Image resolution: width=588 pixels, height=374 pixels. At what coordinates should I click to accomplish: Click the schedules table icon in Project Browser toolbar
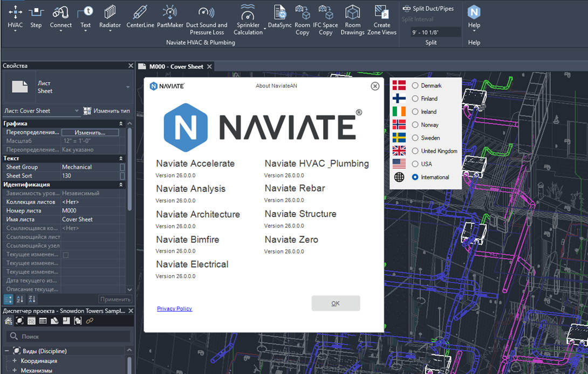[x=43, y=321]
